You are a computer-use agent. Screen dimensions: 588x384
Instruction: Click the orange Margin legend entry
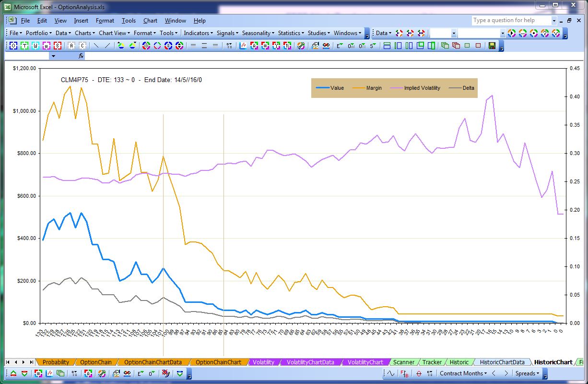tap(367, 88)
